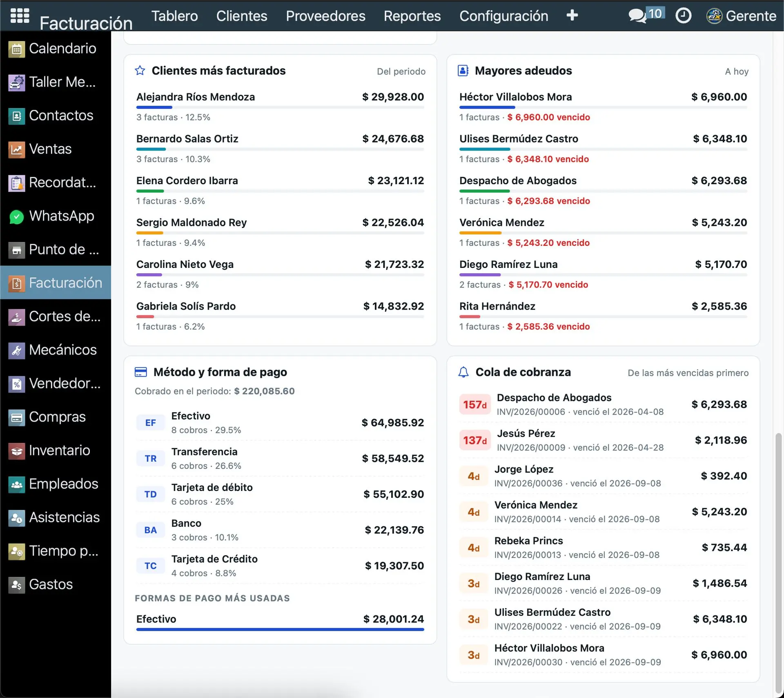Click the Efectivo blue progress bar
Viewport: 784px width, 698px height.
pyautogui.click(x=280, y=629)
